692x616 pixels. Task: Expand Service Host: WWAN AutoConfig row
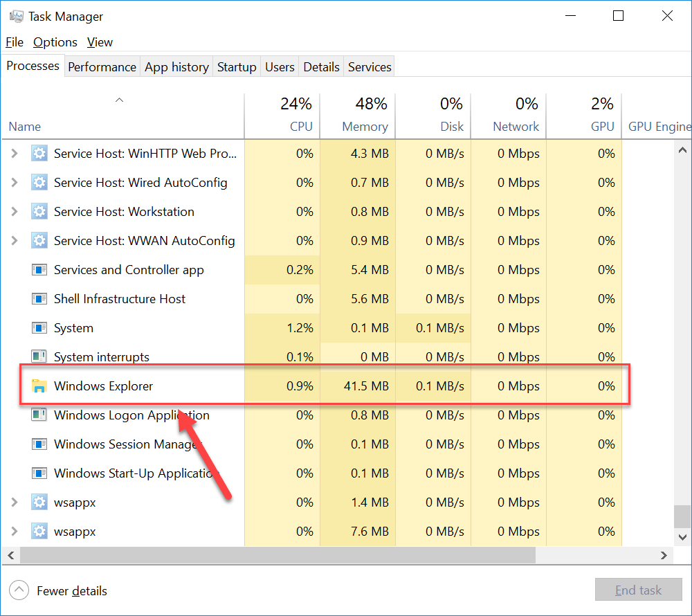click(x=15, y=241)
